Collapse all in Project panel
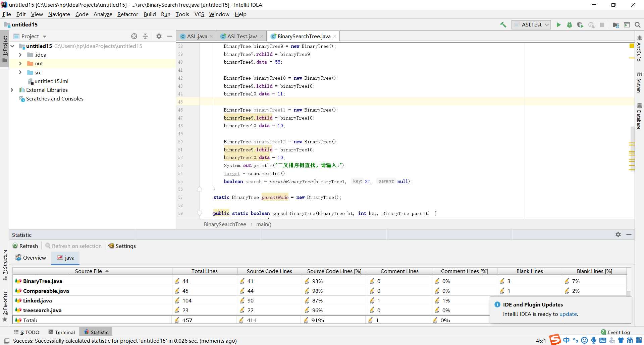 point(145,36)
